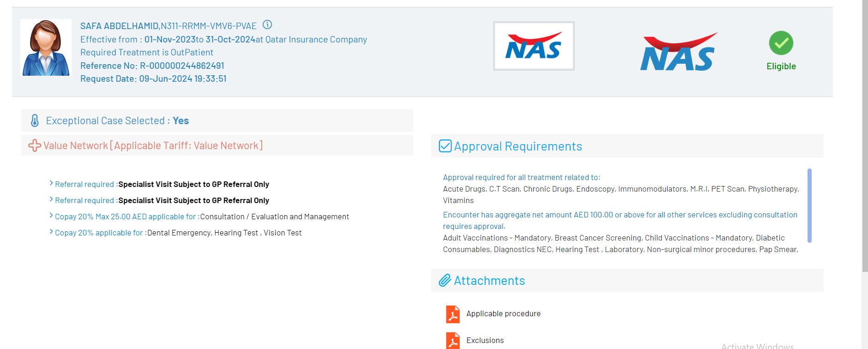Expand the first Referral required chevron

51,184
